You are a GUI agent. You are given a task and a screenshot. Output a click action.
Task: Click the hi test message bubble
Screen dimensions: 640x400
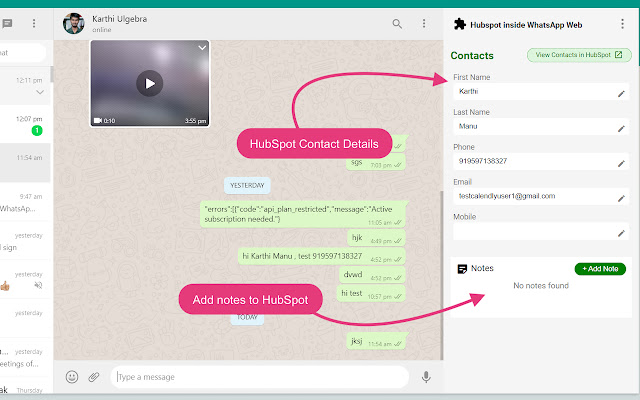[x=371, y=293]
